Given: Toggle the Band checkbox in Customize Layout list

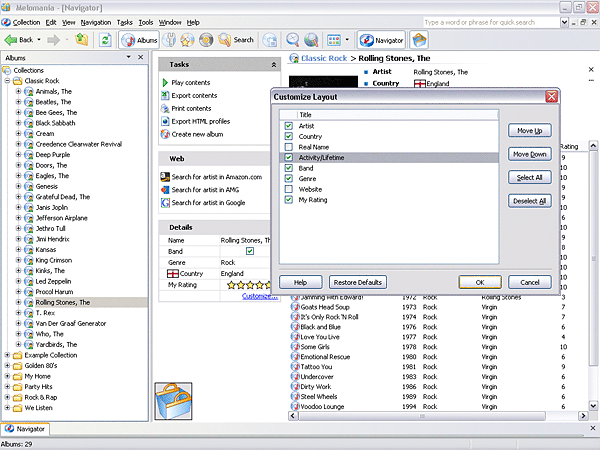Looking at the screenshot, I should point(289,168).
